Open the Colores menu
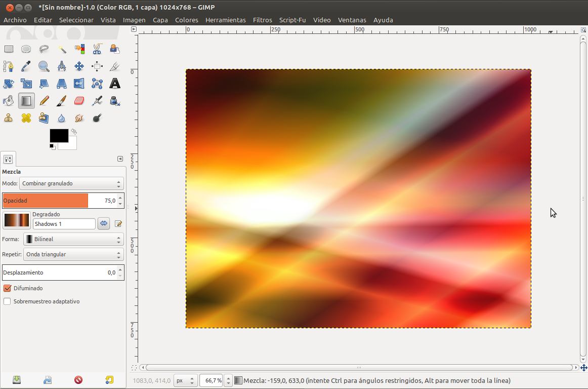 (x=186, y=20)
